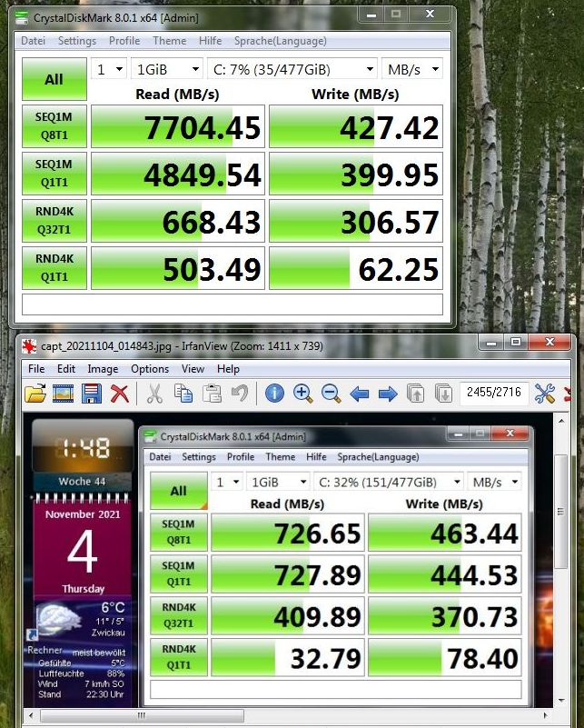The height and width of the screenshot is (728, 584).
Task: Select read result 4849.54
Action: coord(178,174)
